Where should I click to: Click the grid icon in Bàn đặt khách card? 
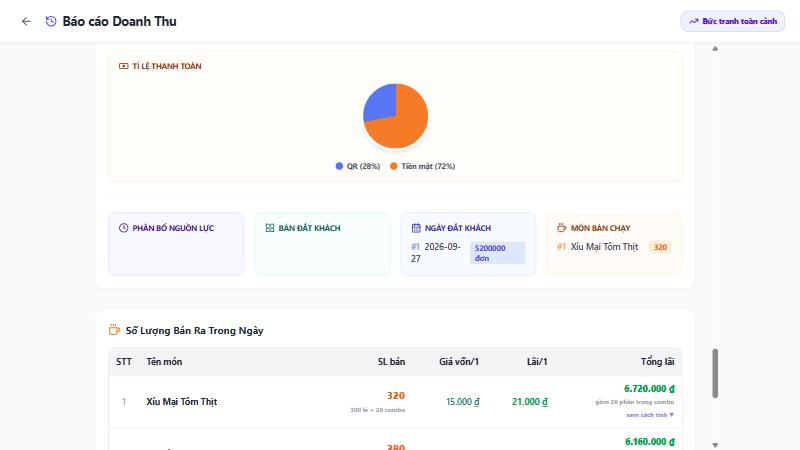coord(270,228)
